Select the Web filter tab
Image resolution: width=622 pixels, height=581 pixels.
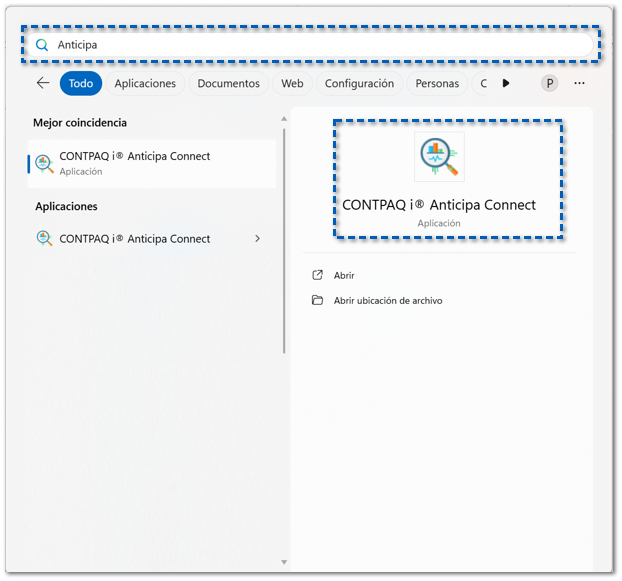(x=292, y=83)
